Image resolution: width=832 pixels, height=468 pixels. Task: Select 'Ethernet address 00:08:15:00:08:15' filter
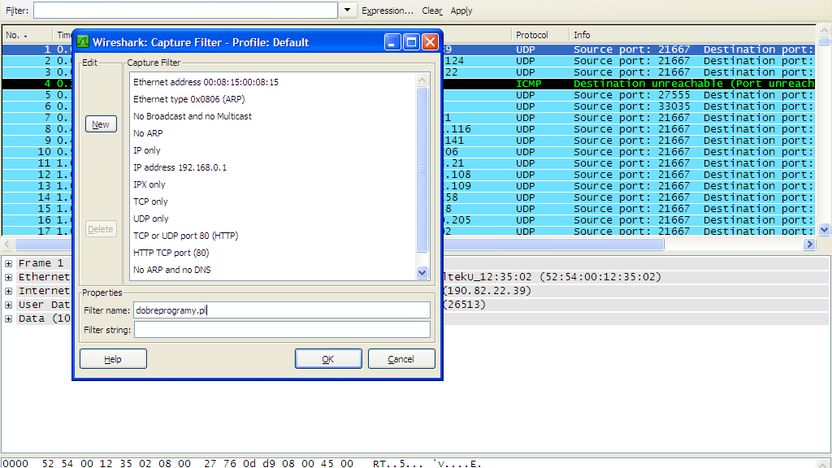[x=206, y=82]
